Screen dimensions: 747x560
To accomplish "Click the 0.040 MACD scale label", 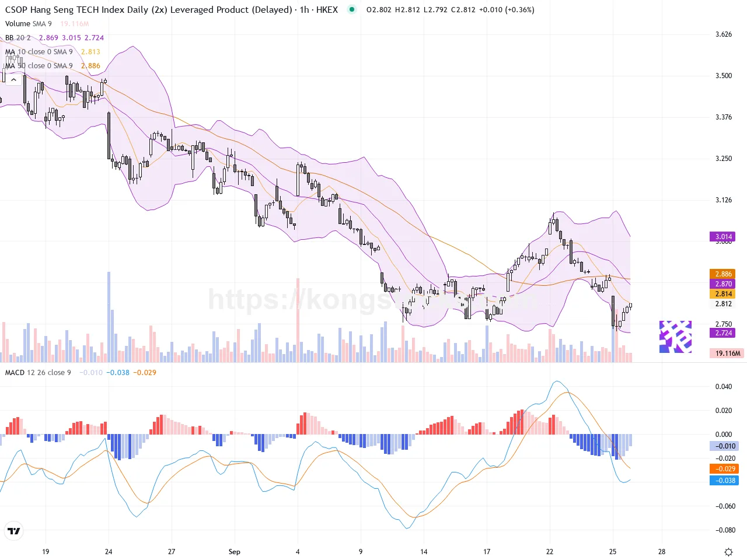I will (724, 387).
